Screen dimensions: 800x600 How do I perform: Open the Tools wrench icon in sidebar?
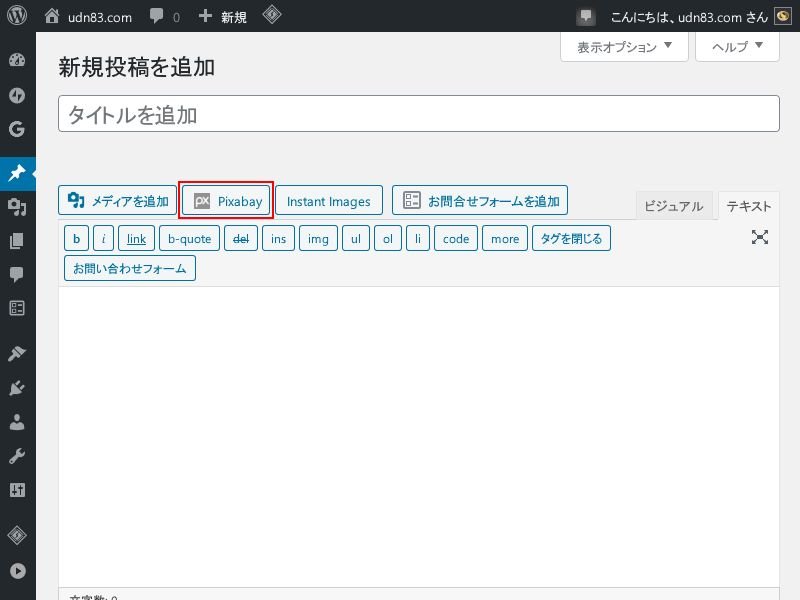[17, 456]
